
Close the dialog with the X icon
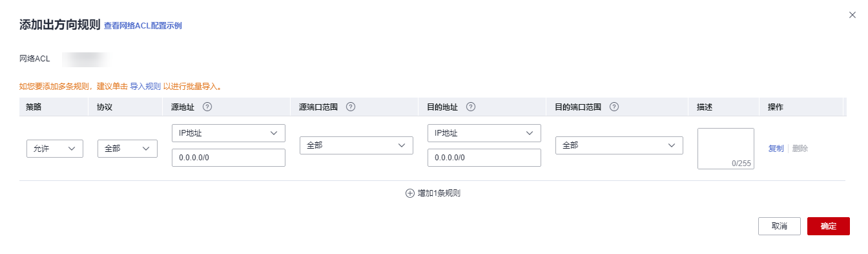pos(852,15)
